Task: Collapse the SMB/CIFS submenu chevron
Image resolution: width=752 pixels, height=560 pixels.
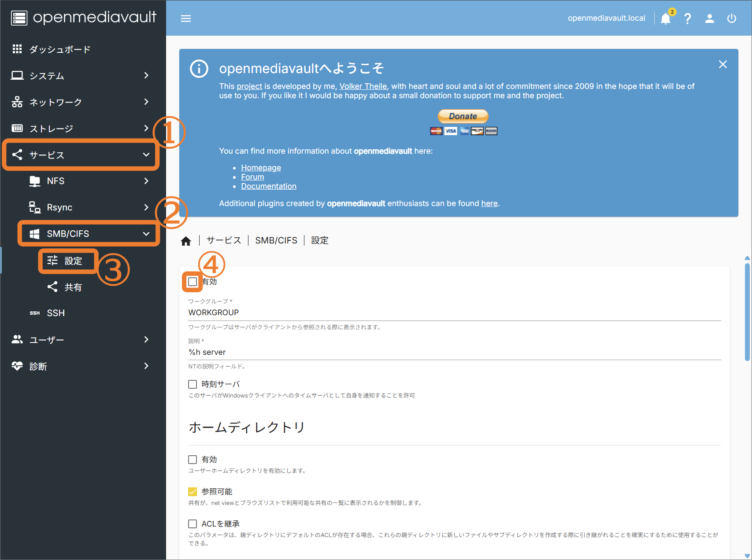Action: (x=146, y=234)
